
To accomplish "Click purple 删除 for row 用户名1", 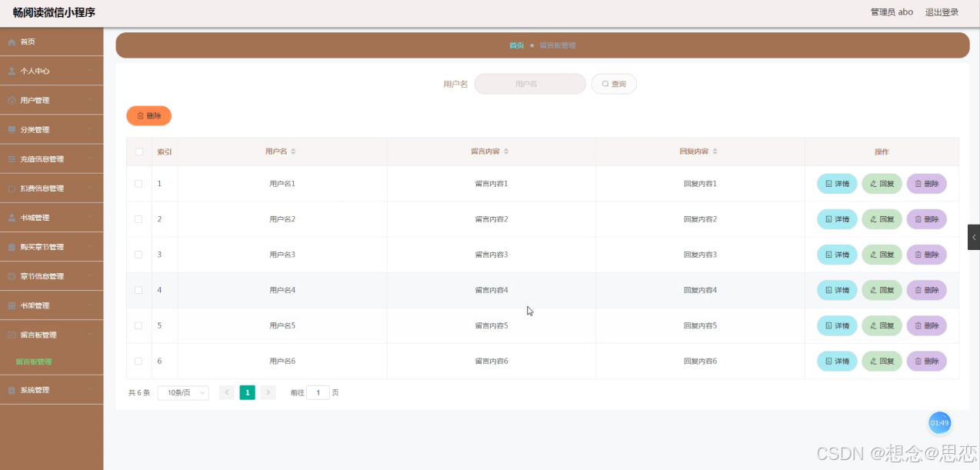I will pyautogui.click(x=926, y=184).
